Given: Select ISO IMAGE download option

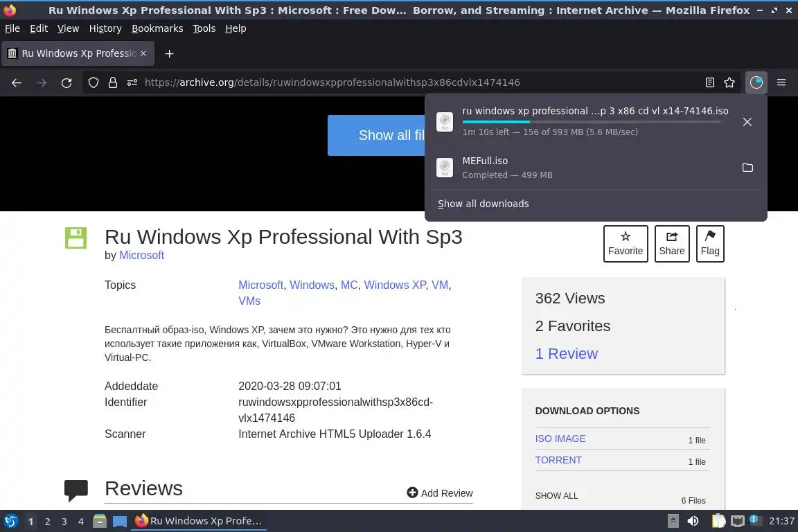Looking at the screenshot, I should click(560, 439).
